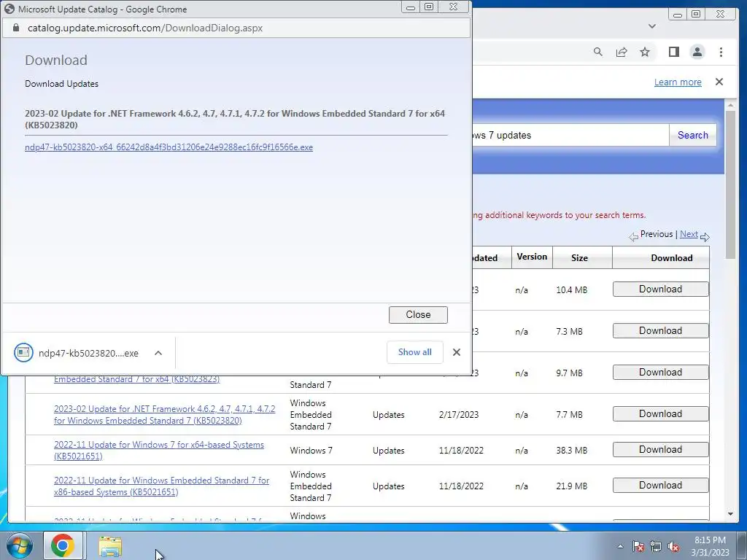Click the Previous arrow icon in pagination

(633, 237)
